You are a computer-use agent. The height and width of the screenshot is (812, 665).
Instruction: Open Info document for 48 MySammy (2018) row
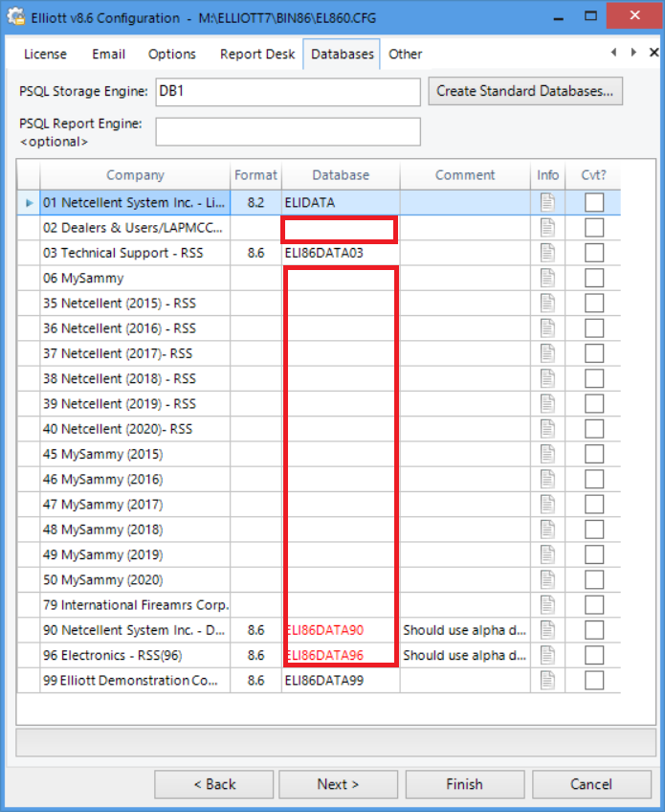click(547, 530)
